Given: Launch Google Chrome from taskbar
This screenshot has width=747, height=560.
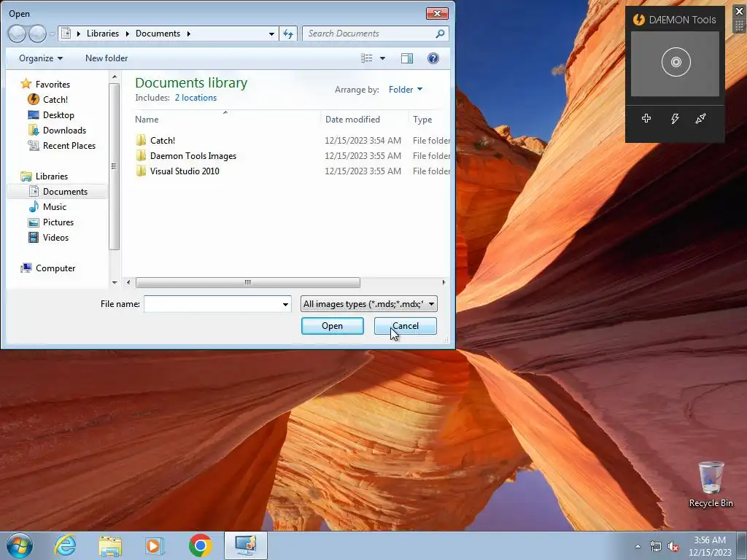Looking at the screenshot, I should pyautogui.click(x=200, y=545).
